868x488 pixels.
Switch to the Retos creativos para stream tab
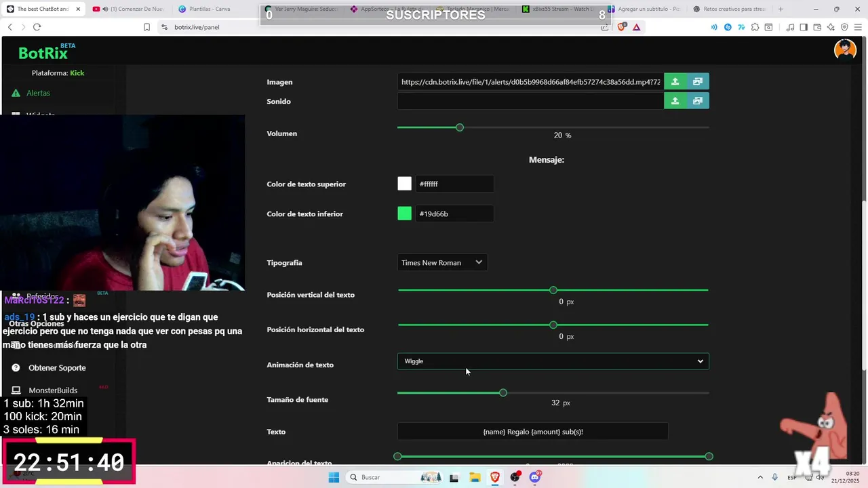731,9
